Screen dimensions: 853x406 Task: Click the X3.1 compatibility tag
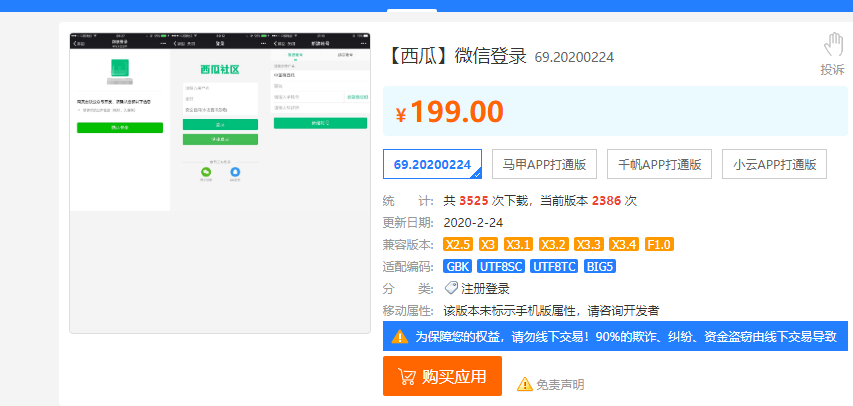(x=518, y=244)
